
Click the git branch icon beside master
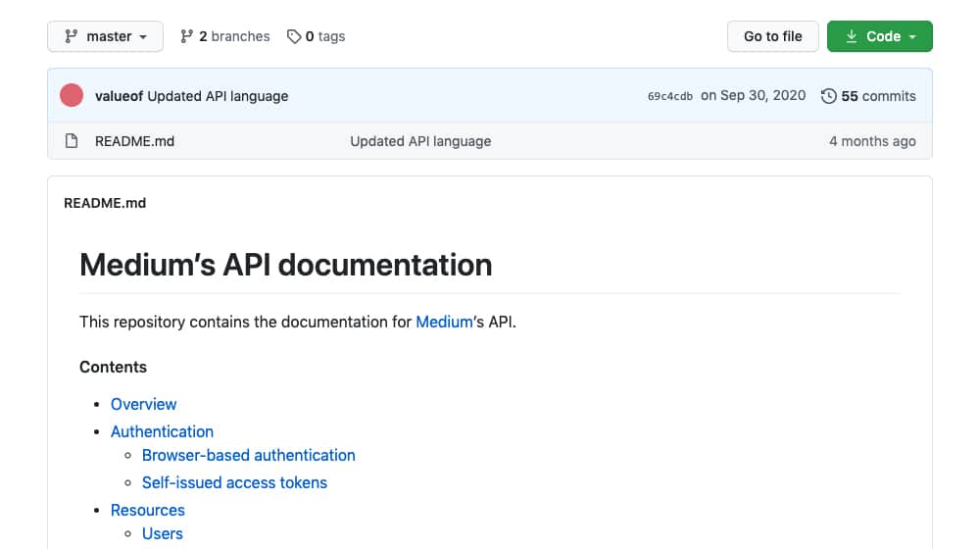[72, 36]
